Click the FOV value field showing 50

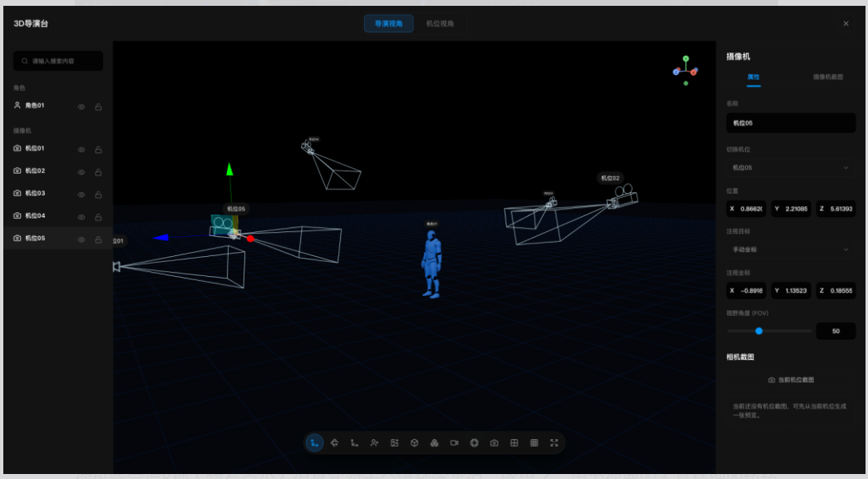836,331
